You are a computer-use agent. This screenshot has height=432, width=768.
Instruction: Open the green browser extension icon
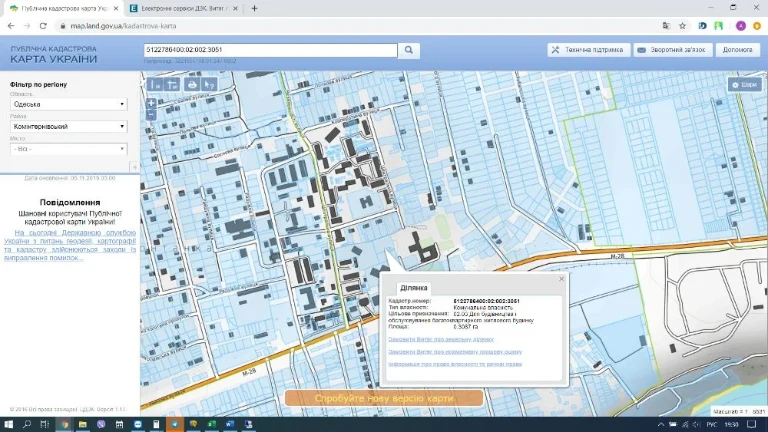tap(719, 26)
